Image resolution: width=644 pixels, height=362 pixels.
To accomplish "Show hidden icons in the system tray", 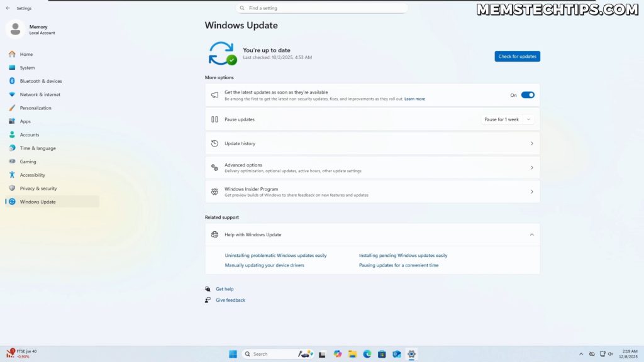I will pyautogui.click(x=581, y=353).
